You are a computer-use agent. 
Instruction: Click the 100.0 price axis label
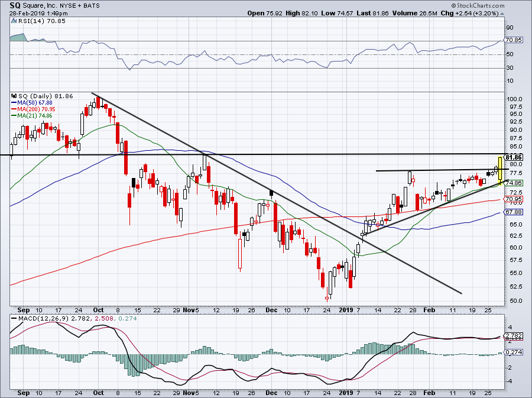click(514, 99)
